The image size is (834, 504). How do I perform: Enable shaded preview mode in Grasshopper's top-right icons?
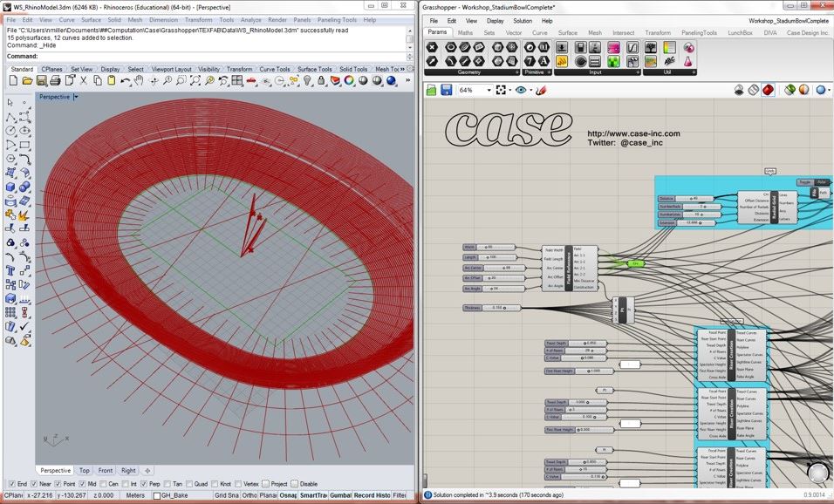(x=768, y=90)
